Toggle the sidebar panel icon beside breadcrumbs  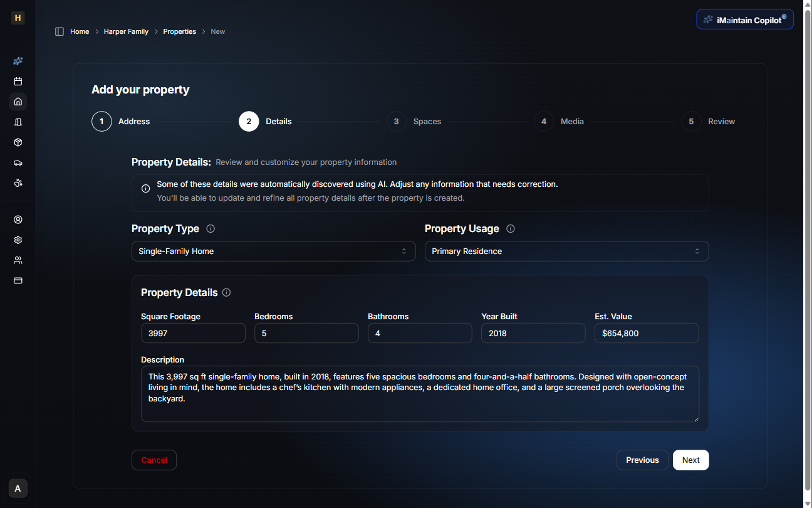(59, 31)
